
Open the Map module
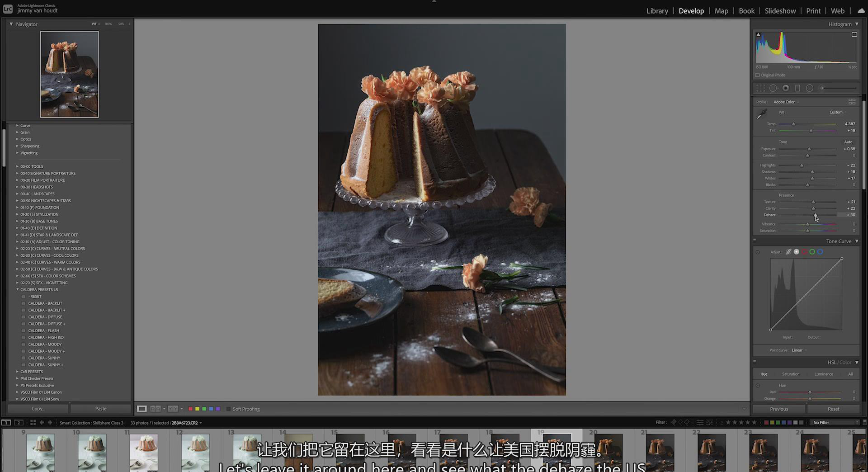pos(721,11)
